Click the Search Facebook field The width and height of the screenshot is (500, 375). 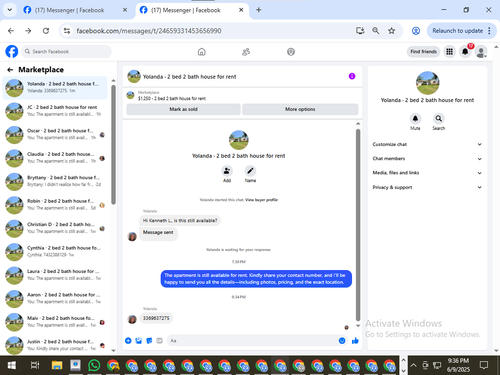click(67, 52)
